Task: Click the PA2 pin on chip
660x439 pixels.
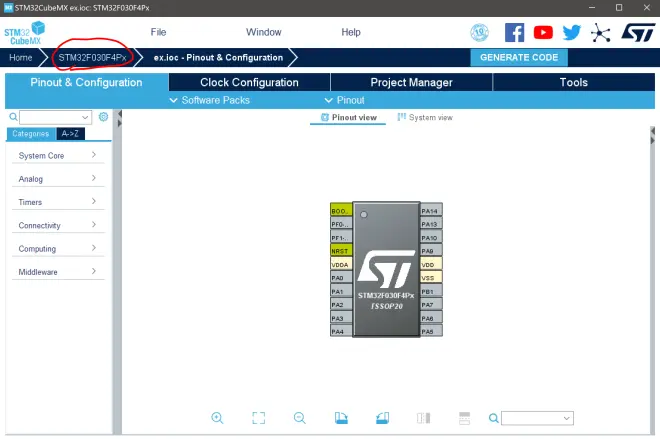Action: point(341,304)
